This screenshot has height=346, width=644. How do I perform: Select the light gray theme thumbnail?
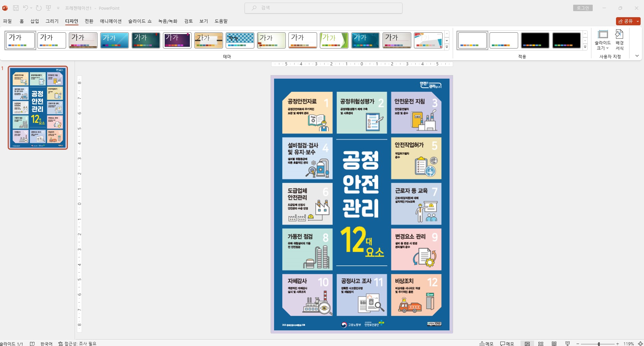tap(397, 40)
